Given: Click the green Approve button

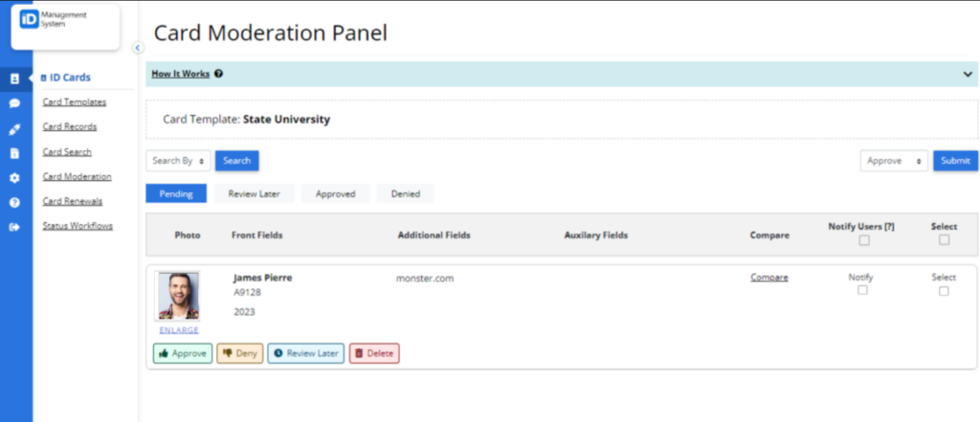Looking at the screenshot, I should click(183, 353).
